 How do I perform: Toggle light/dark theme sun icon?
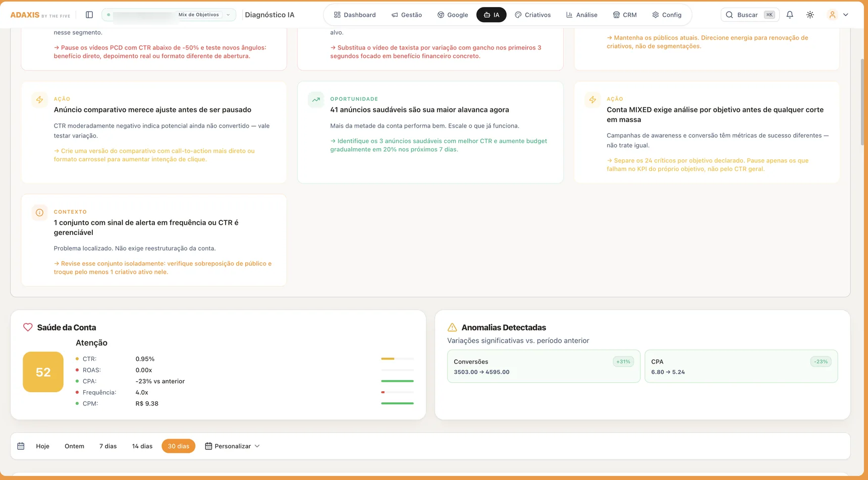810,15
